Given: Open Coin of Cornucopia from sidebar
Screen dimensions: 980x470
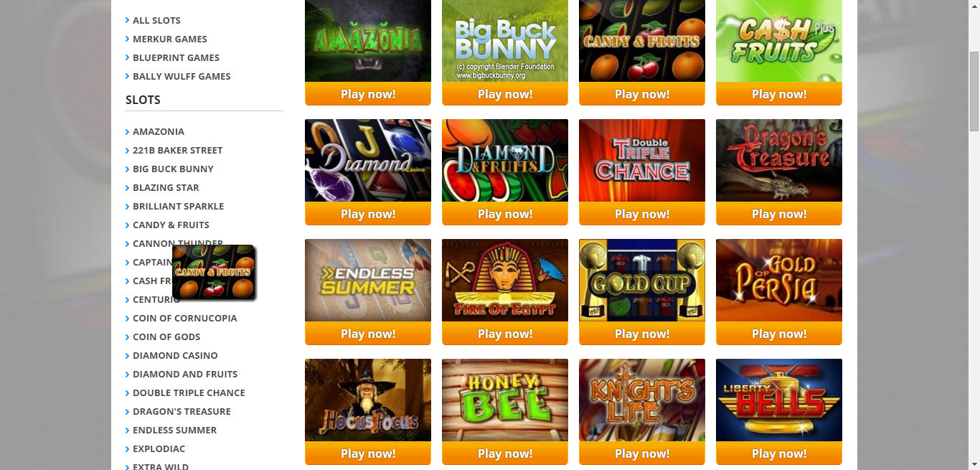Looking at the screenshot, I should 184,318.
